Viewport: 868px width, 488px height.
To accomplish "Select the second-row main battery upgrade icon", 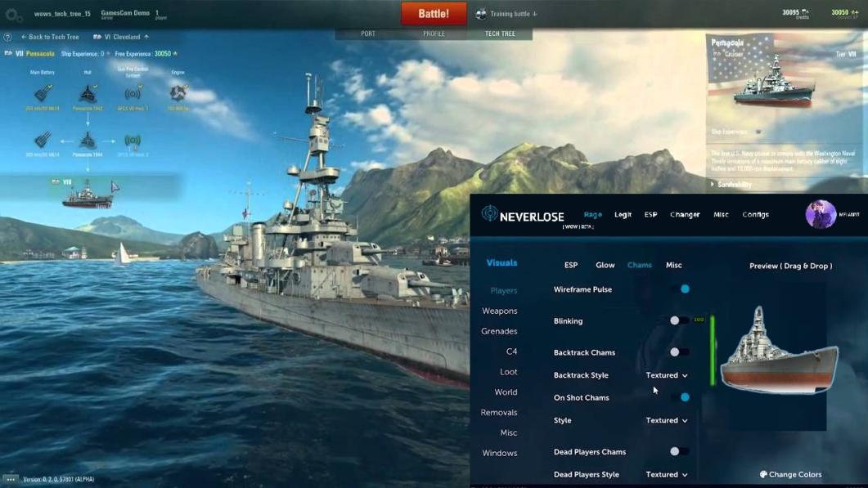I will click(x=43, y=140).
